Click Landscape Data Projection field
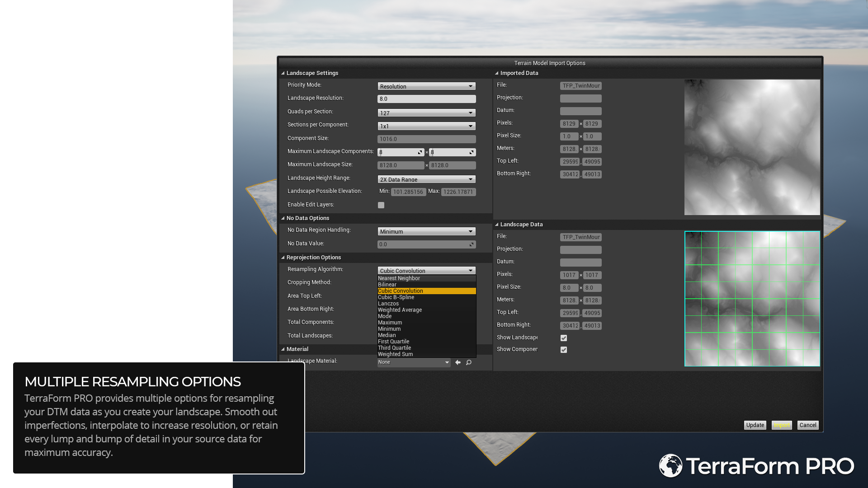868x488 pixels. click(581, 250)
